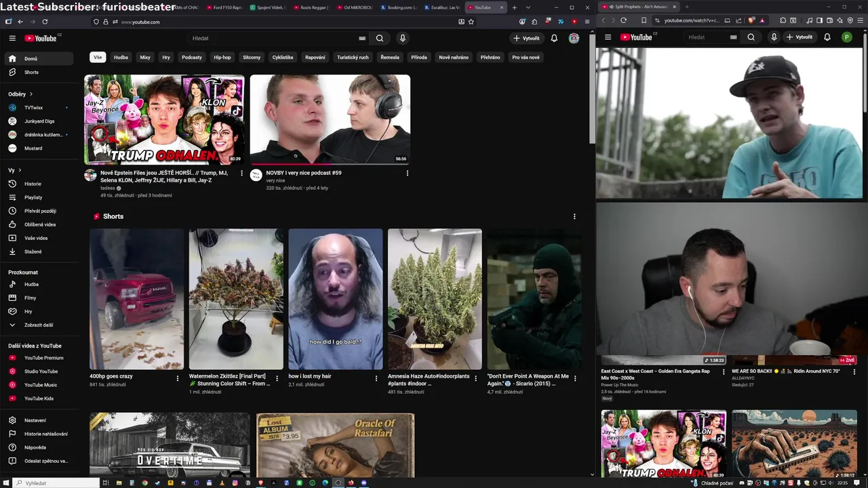Image resolution: width=868 pixels, height=488 pixels.
Task: Open YouTube Music from the sidebar
Action: [41, 385]
